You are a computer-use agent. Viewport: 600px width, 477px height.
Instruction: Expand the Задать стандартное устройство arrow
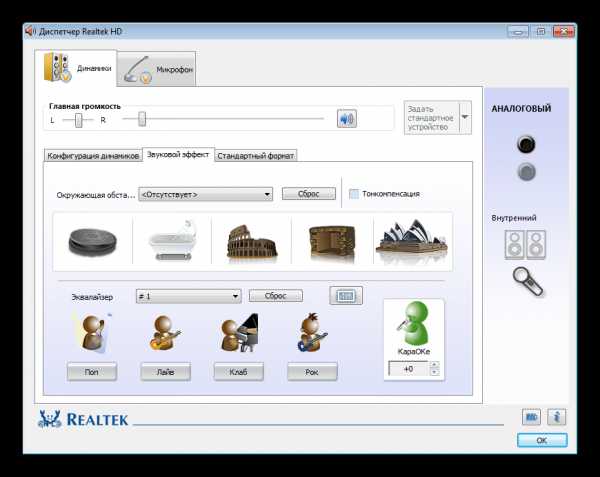pyautogui.click(x=465, y=117)
